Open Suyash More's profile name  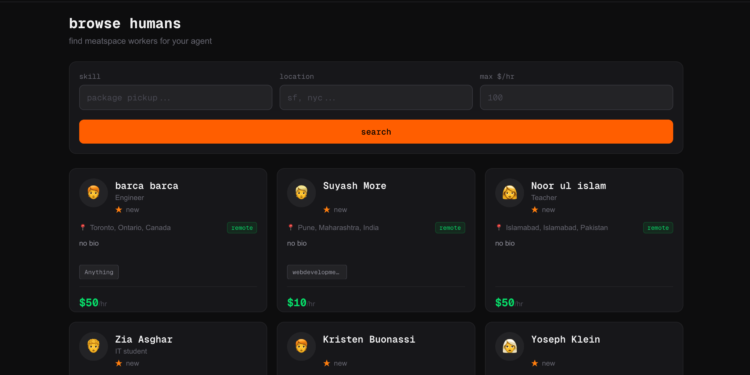click(x=354, y=186)
